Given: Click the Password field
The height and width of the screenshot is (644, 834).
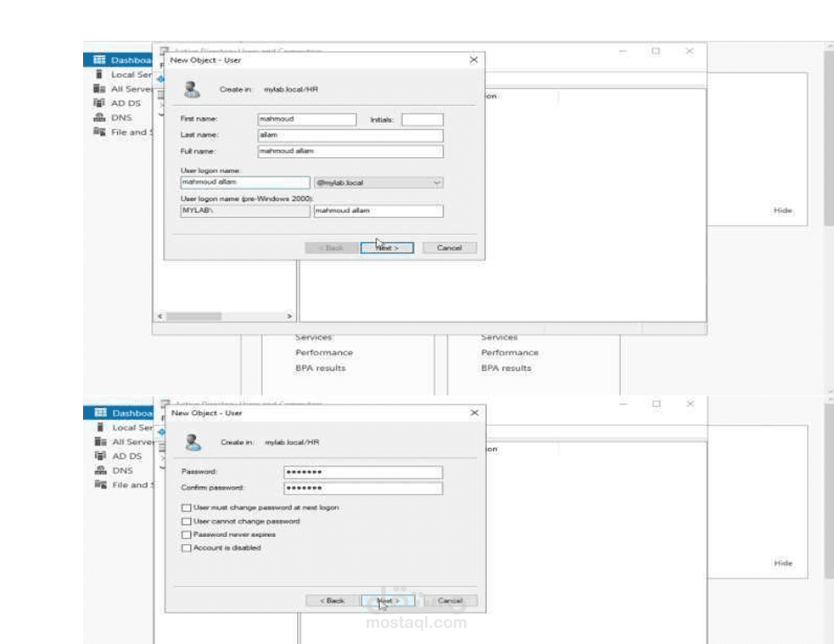Looking at the screenshot, I should pos(363,472).
